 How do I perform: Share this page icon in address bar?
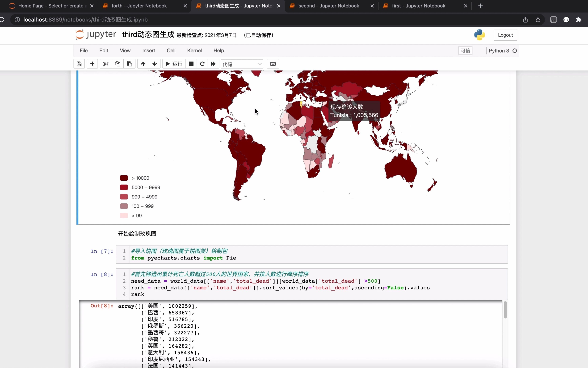pos(525,19)
